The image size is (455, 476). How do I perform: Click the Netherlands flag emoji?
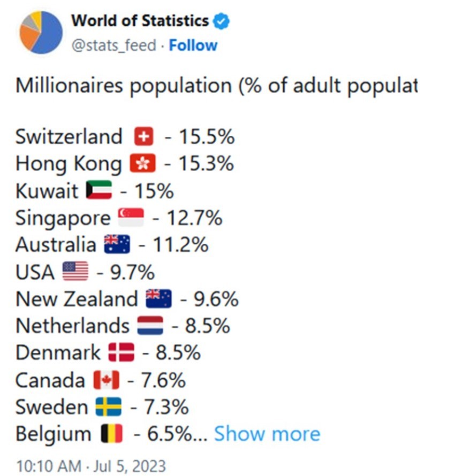[150, 326]
